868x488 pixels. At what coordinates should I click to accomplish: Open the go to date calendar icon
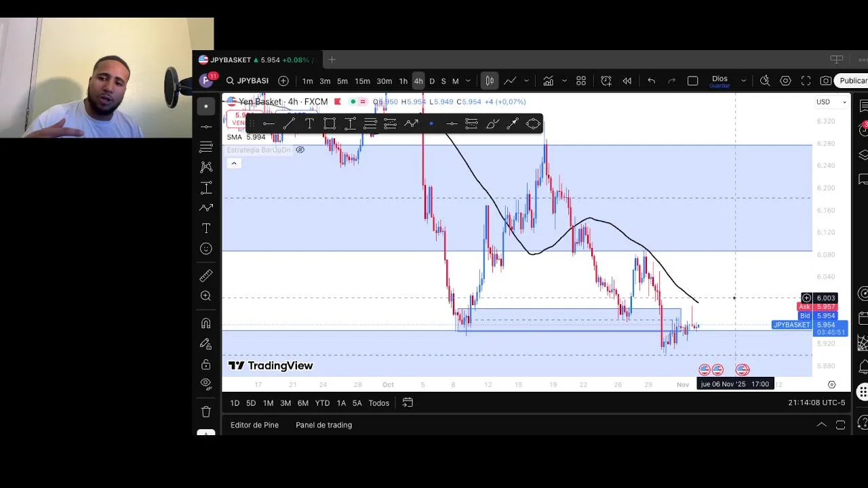click(x=408, y=403)
